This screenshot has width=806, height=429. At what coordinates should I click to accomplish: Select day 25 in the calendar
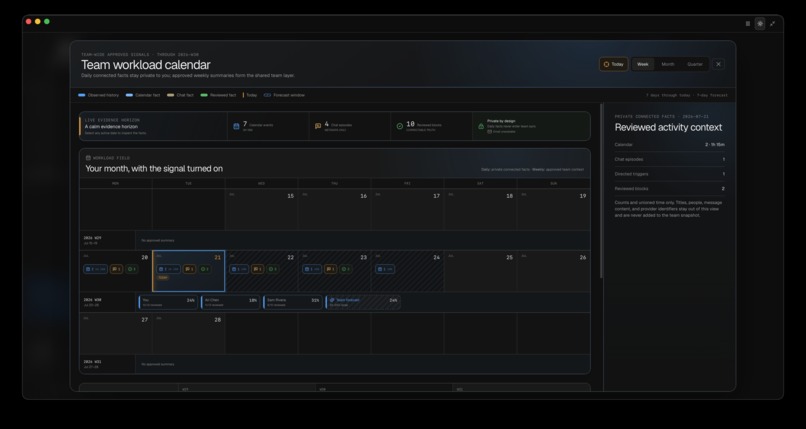point(480,271)
